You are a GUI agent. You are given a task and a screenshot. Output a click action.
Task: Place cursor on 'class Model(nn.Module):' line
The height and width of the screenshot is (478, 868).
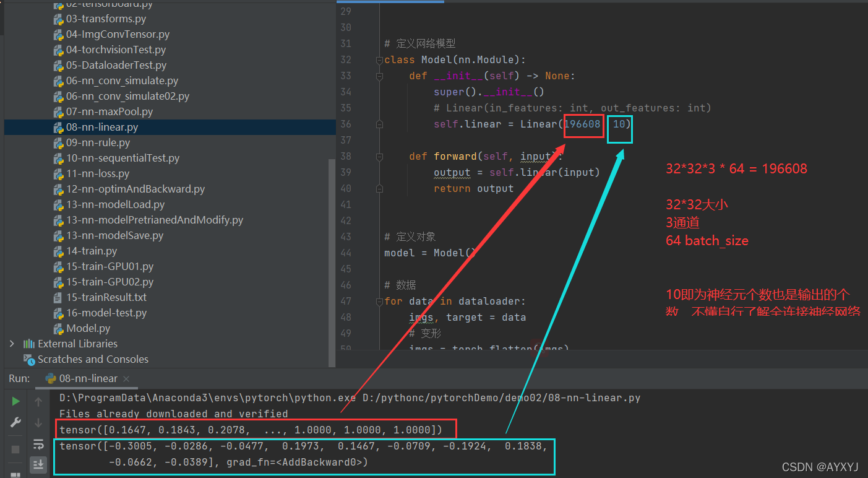[x=455, y=60]
